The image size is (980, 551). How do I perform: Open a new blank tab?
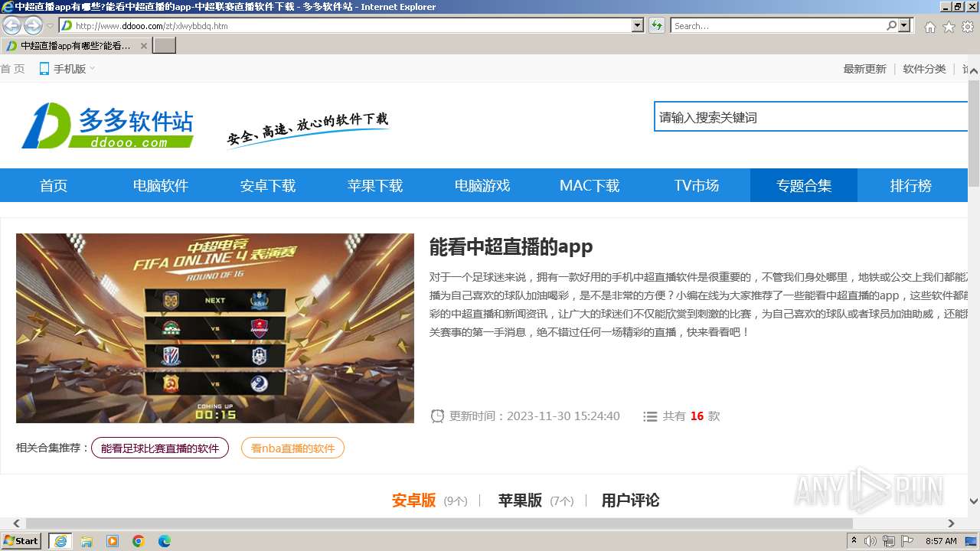(165, 46)
